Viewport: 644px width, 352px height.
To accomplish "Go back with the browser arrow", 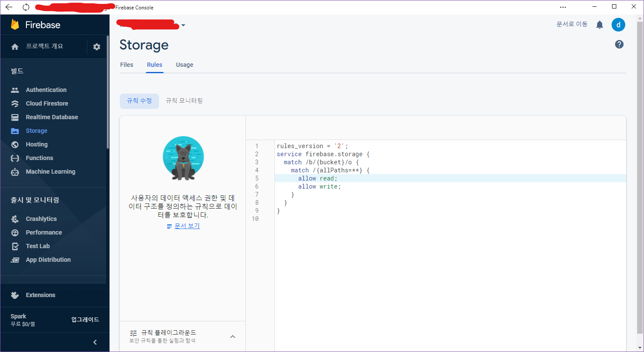I will pos(9,7).
